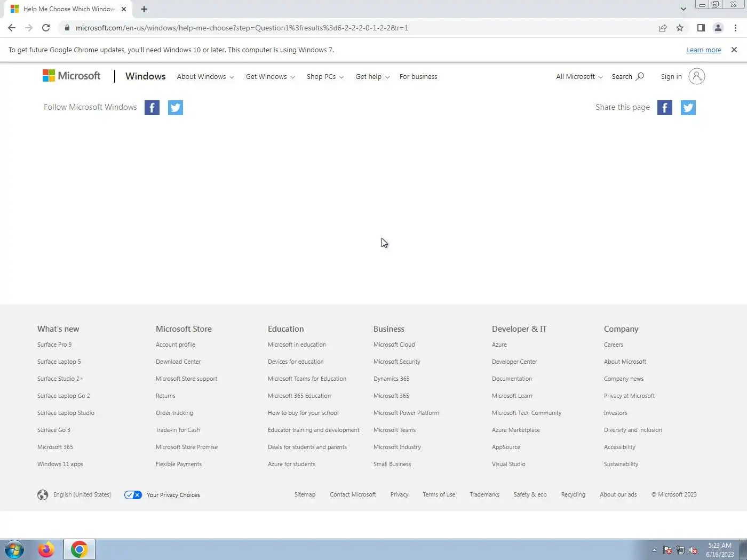Open Chrome profile icon
Screen dimensions: 747x560
click(718, 28)
